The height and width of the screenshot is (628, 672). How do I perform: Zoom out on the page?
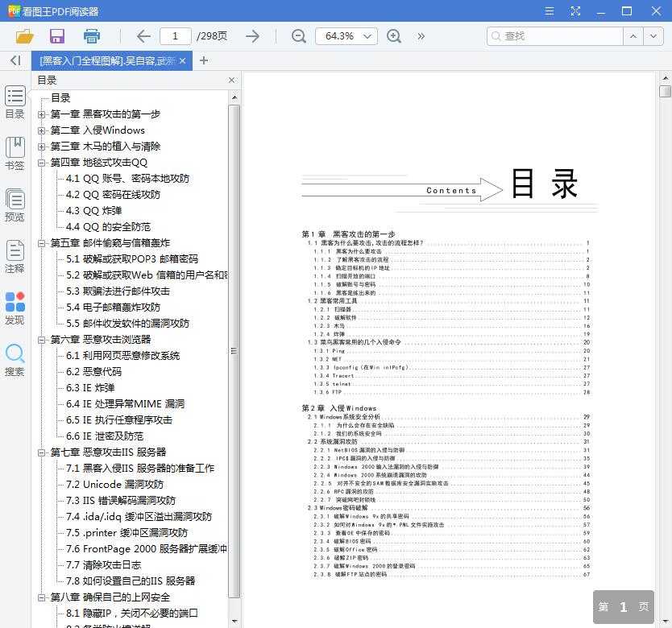297,36
